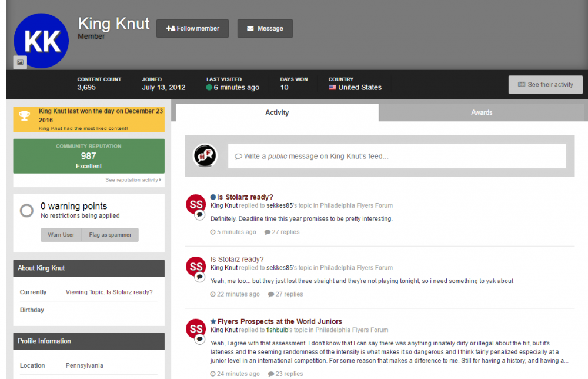Viewport: 588px width, 379px height.
Task: Click See their activity button
Action: pos(545,85)
